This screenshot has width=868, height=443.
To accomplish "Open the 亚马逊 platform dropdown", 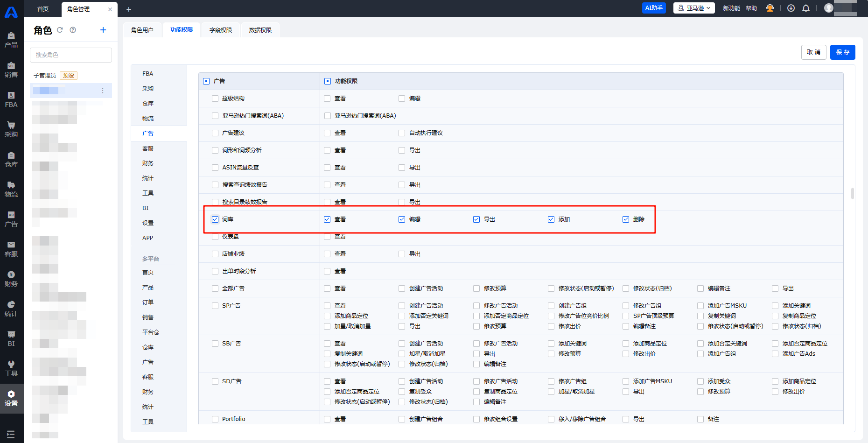I will (x=694, y=8).
